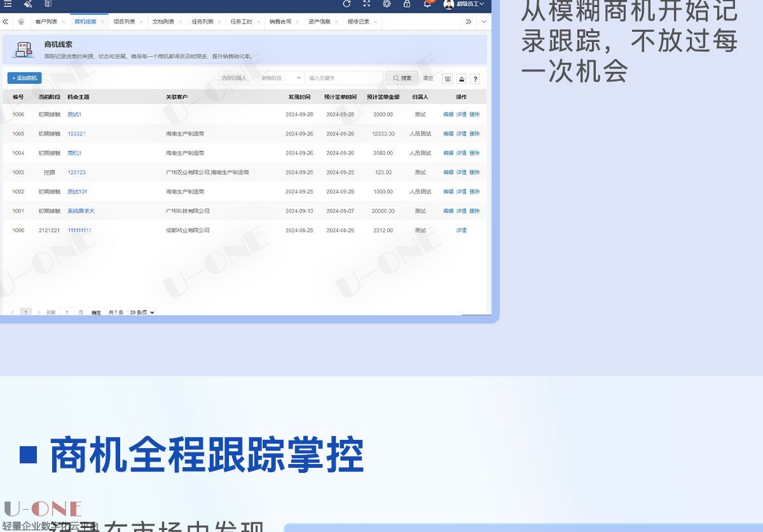This screenshot has height=532, width=763.
Task: Click the print icon in table toolbar
Action: point(462,79)
